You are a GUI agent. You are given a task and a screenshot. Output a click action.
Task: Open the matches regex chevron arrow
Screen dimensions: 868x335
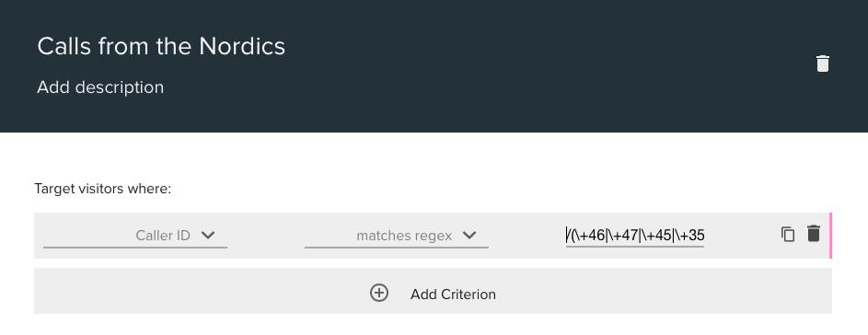point(469,235)
